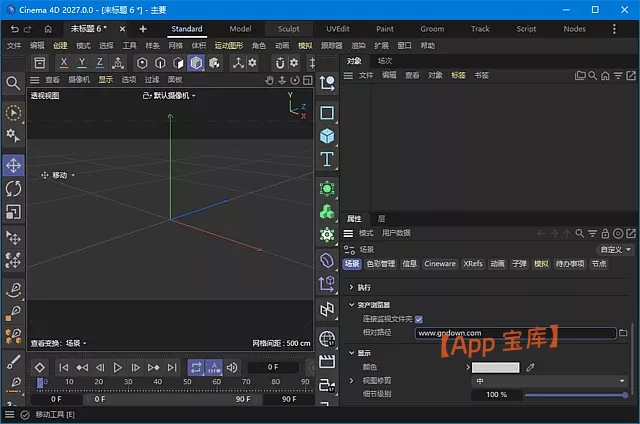Click the Undo arrow
Image resolution: width=640 pixels, height=424 pixels.
(x=15, y=29)
